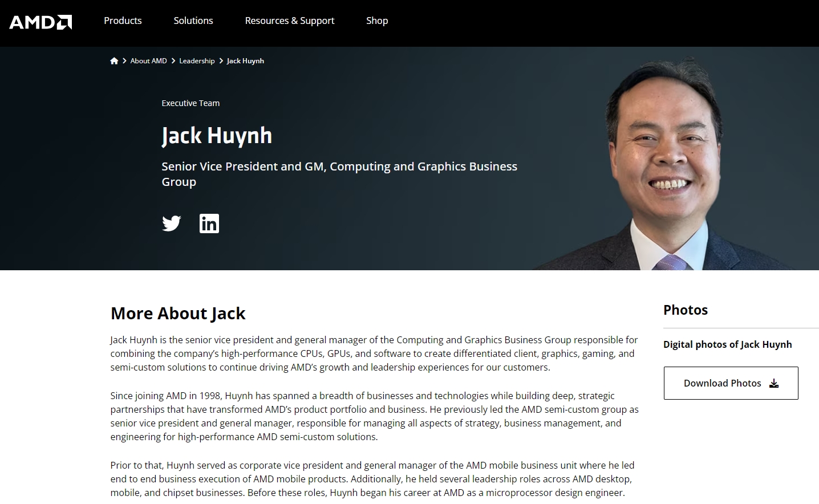
Task: Click the 'Executive Team' label
Action: click(190, 103)
